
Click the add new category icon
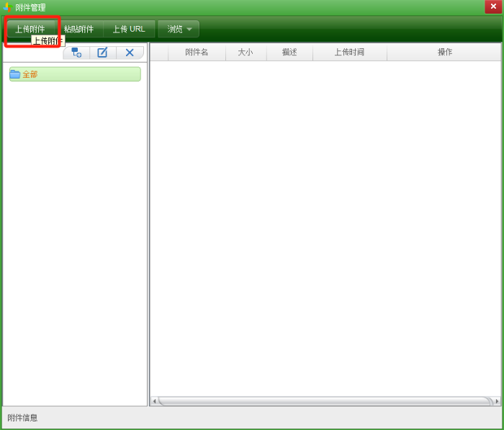pos(76,53)
